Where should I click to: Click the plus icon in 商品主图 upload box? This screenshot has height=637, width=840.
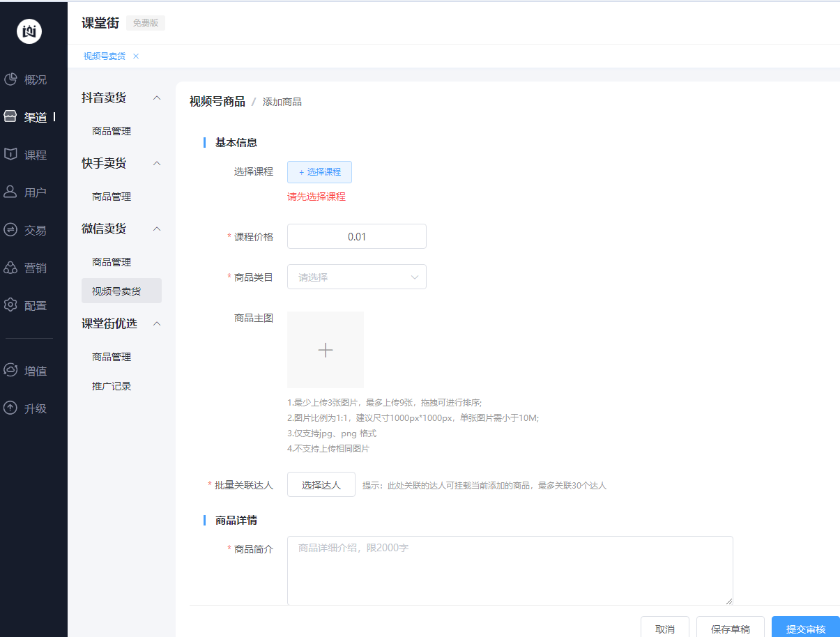[326, 350]
